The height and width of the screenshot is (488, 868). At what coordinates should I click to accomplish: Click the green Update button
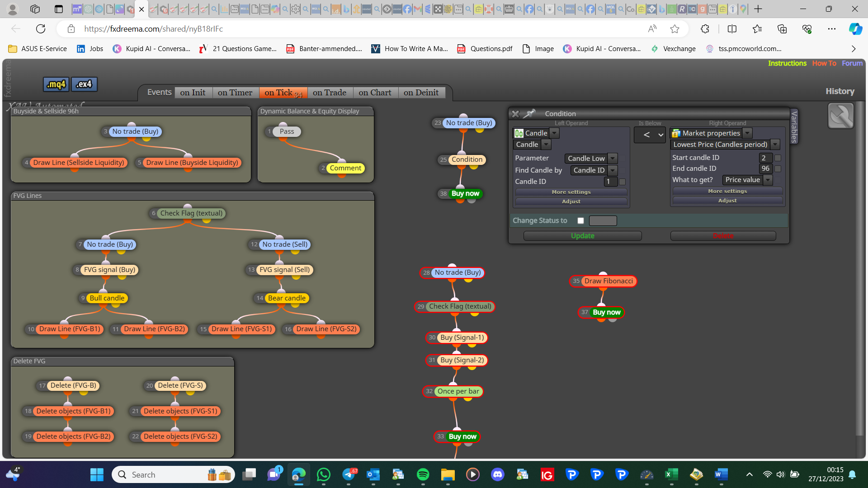click(x=583, y=236)
